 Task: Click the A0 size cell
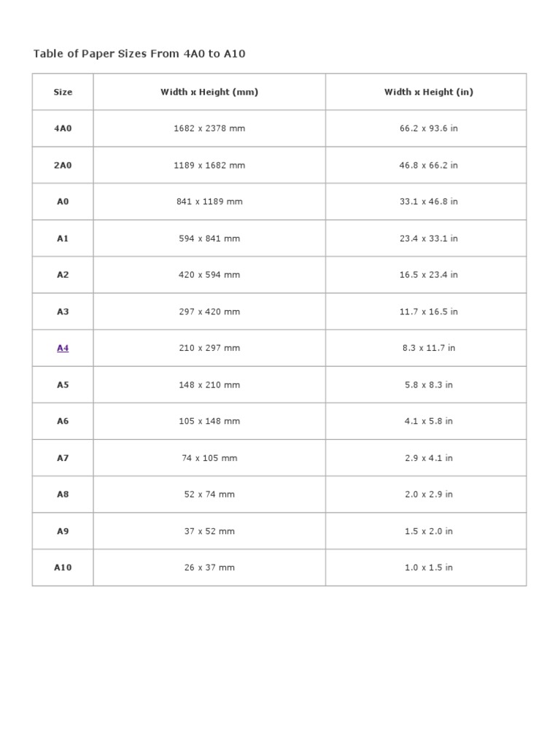[63, 201]
